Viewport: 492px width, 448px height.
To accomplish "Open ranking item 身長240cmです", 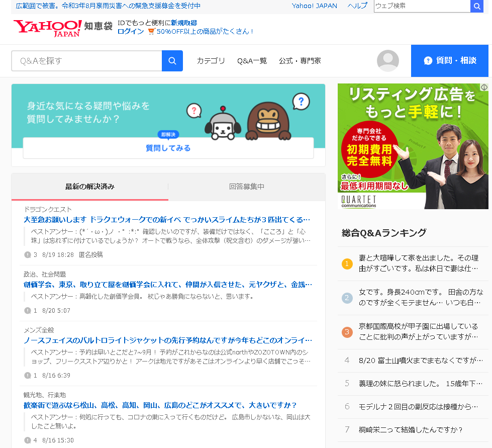I will (421, 297).
